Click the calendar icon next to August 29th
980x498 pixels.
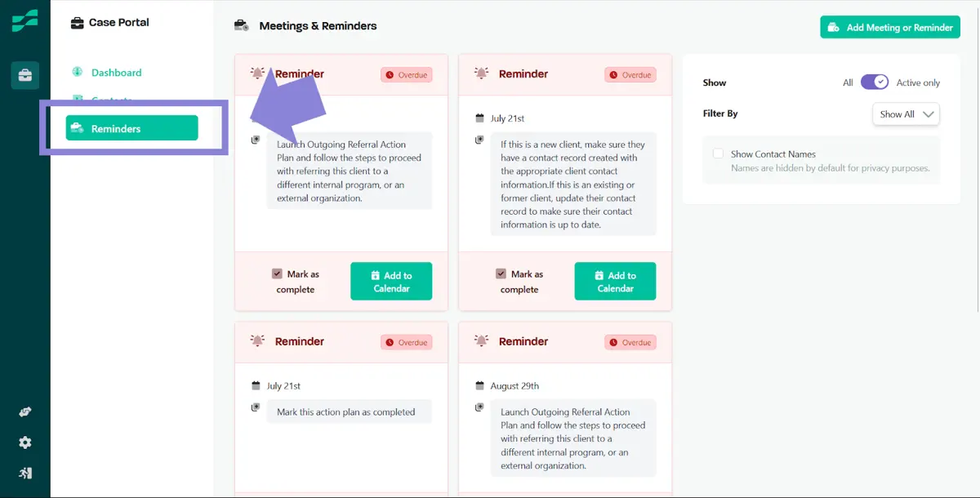(x=479, y=385)
